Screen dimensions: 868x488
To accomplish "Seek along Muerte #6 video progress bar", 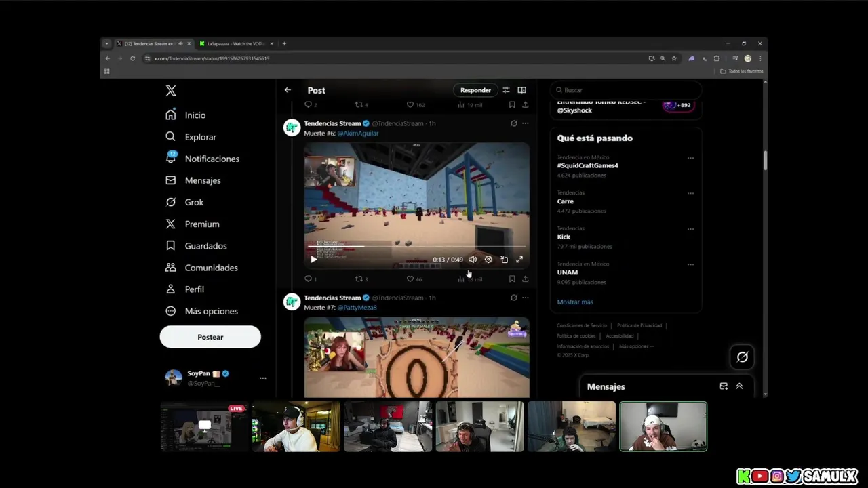I will [x=416, y=247].
